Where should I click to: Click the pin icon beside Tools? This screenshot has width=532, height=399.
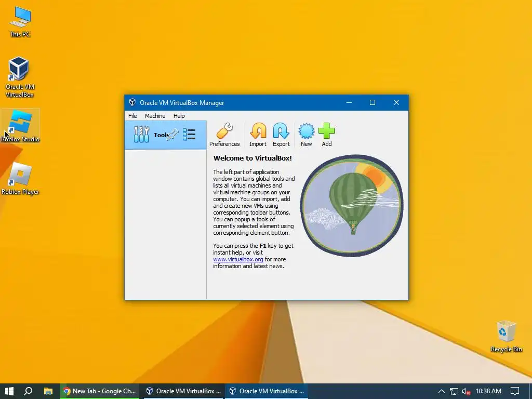[172, 135]
